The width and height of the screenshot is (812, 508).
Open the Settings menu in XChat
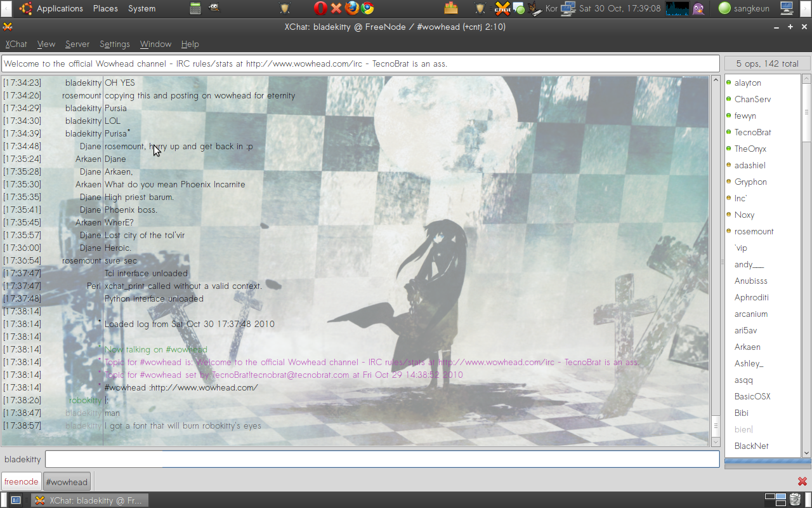(x=114, y=44)
